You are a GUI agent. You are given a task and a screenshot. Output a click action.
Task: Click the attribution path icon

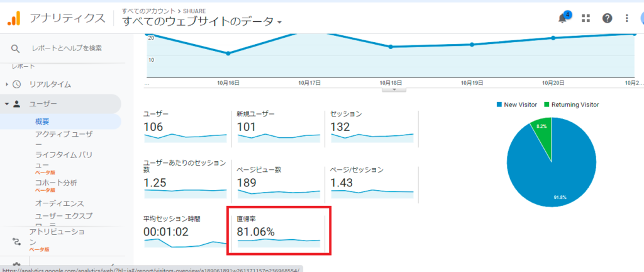point(16,241)
